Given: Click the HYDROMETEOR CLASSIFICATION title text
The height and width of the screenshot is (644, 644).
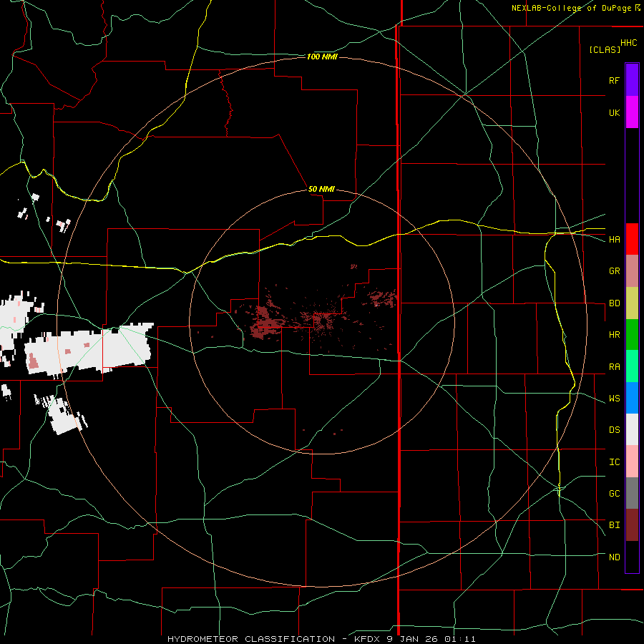Looking at the screenshot, I should tap(251, 639).
